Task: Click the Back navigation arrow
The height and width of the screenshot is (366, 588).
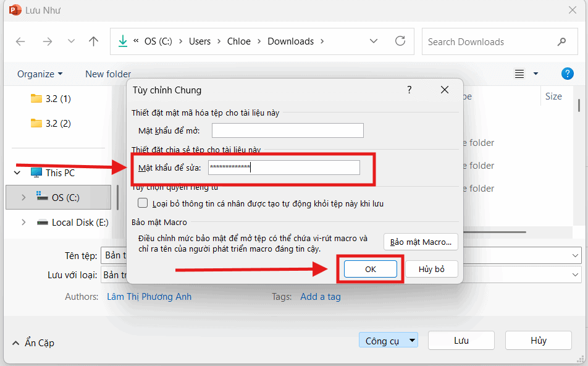Action: click(20, 41)
